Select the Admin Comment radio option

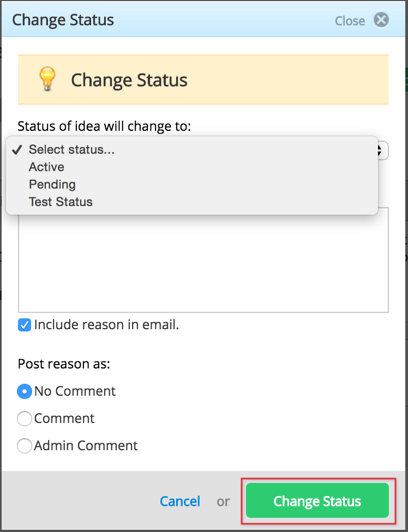click(25, 445)
